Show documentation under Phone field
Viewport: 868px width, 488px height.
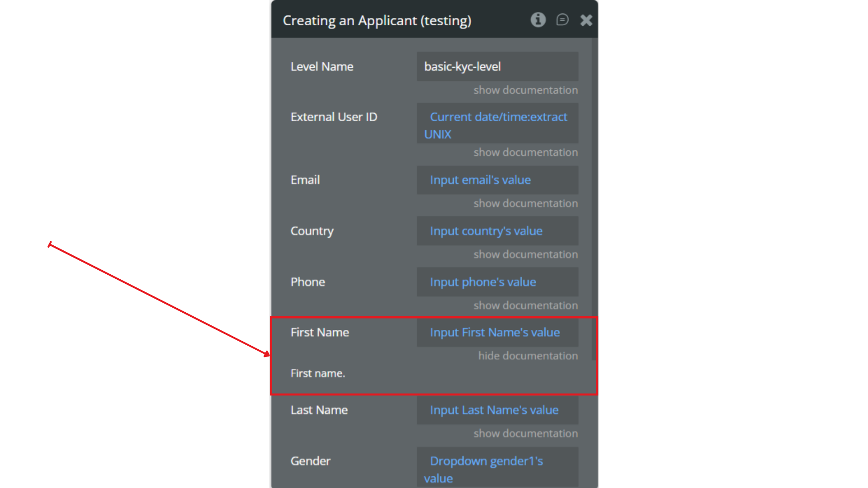[525, 306]
